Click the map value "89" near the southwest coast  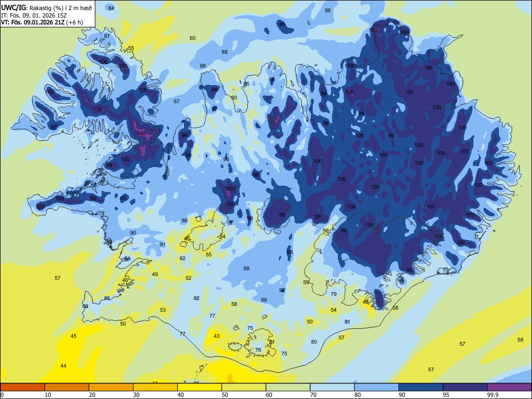coord(85,306)
